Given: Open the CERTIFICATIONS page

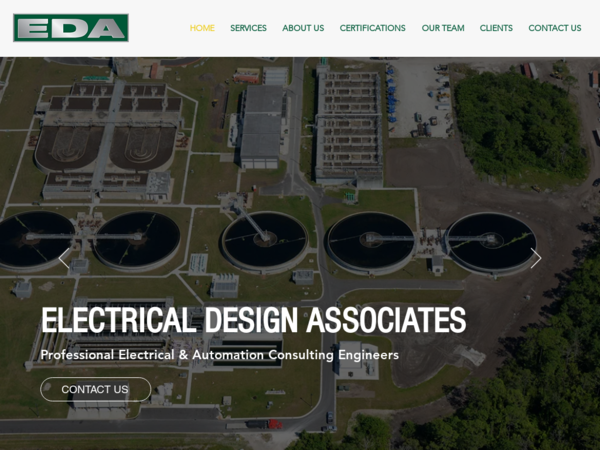Looking at the screenshot, I should (x=372, y=28).
